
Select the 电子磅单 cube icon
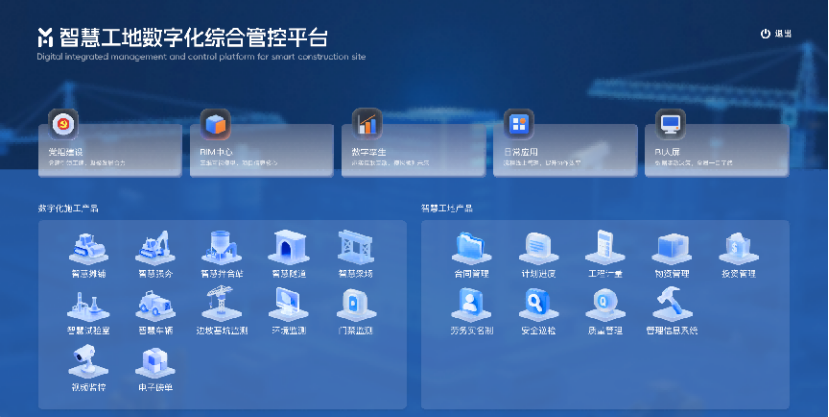coord(155,362)
